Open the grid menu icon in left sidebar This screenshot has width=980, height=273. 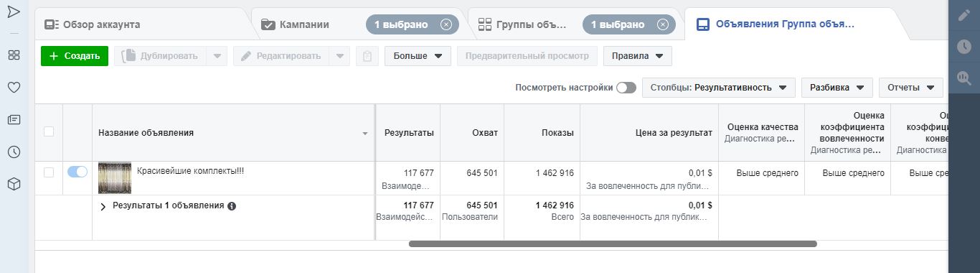[x=14, y=55]
